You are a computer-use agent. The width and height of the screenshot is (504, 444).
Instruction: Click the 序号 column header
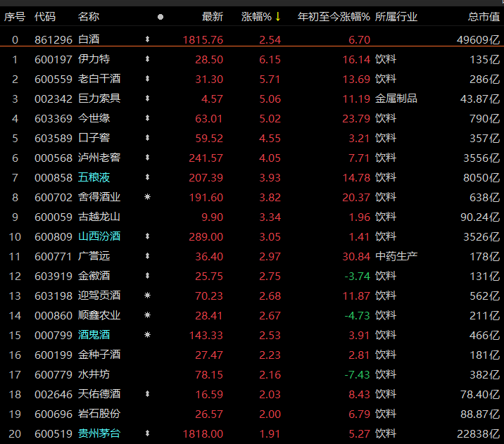(15, 17)
